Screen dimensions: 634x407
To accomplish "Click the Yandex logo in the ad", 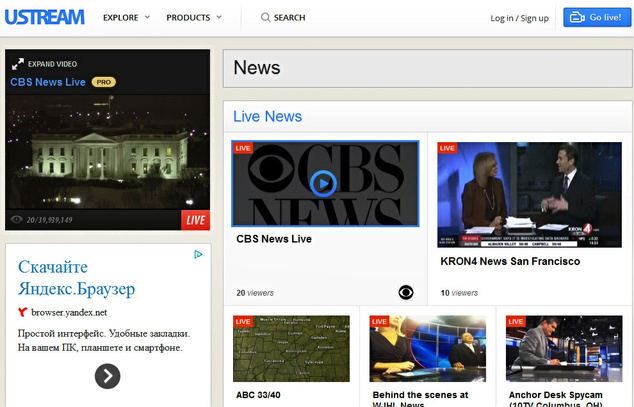I will 23,312.
